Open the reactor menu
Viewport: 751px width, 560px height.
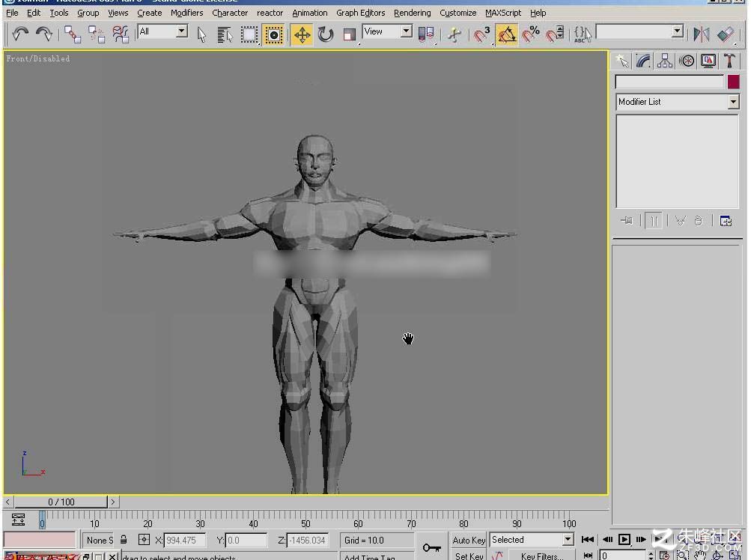[x=270, y=13]
